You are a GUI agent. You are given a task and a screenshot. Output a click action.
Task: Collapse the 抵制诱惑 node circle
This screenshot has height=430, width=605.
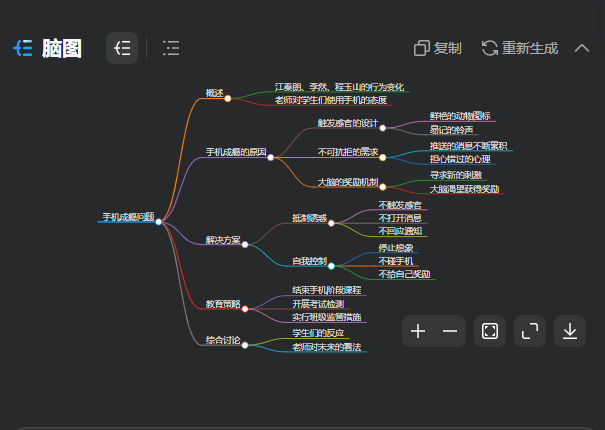tap(331, 223)
